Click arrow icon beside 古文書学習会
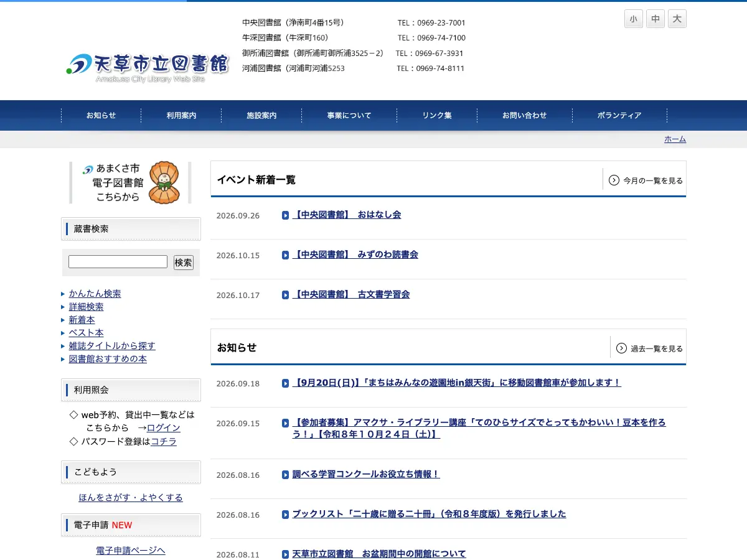This screenshot has height=560, width=747. (x=286, y=295)
